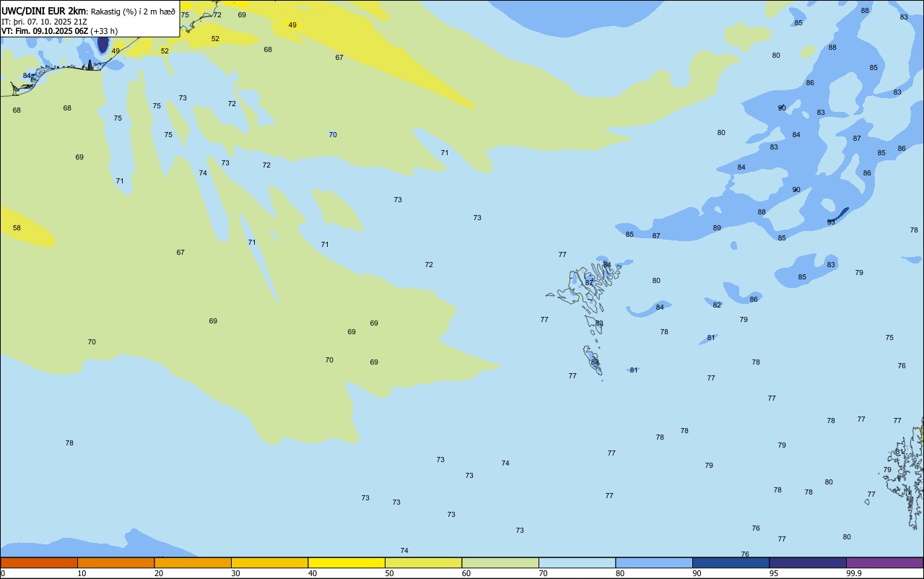This screenshot has width=924, height=579.
Task: Click the humidity value 89 on the map
Action: point(717,228)
